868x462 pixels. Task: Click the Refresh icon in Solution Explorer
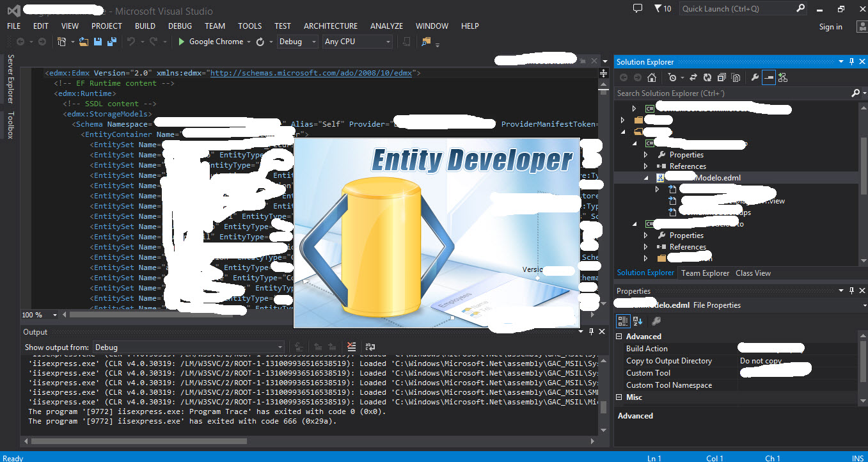[x=707, y=77]
